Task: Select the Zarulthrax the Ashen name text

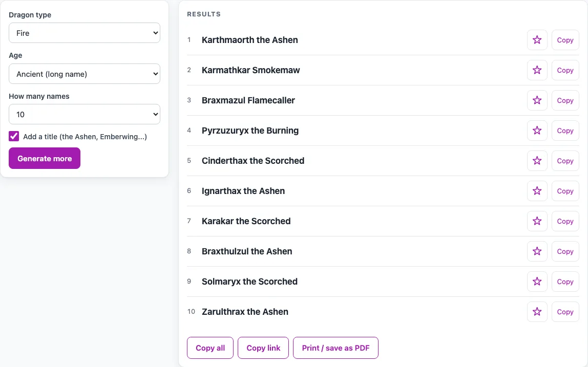Action: (x=245, y=312)
